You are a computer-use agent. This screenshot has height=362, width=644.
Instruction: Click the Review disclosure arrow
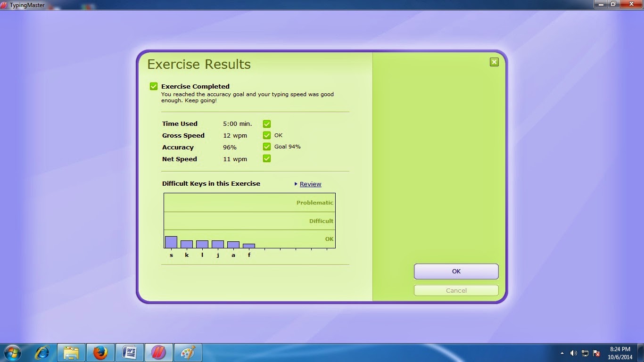[297, 184]
